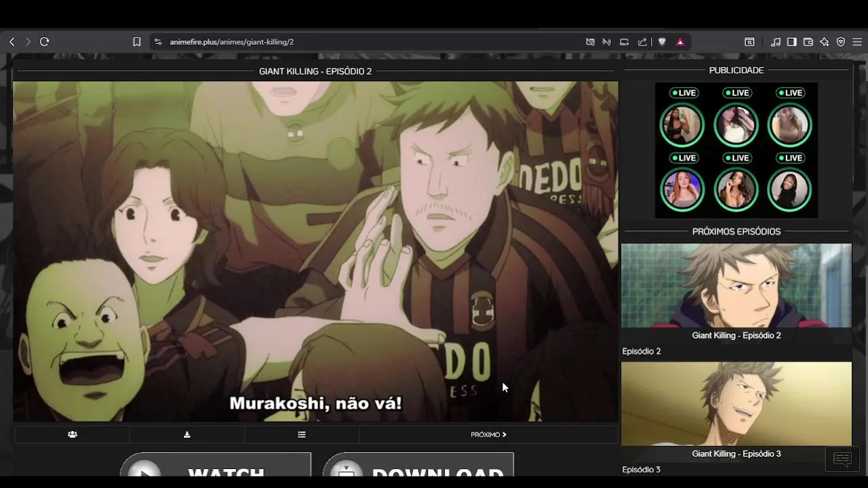Open picture-in-picture icon in address bar

(x=625, y=42)
